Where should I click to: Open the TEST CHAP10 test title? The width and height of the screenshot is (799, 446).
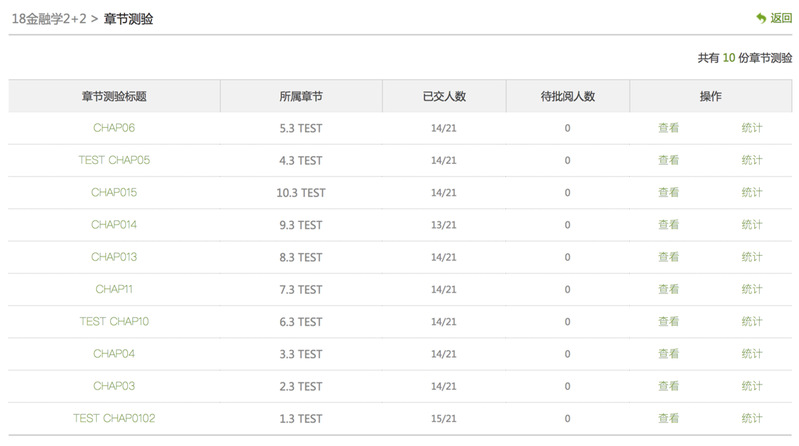tap(114, 321)
